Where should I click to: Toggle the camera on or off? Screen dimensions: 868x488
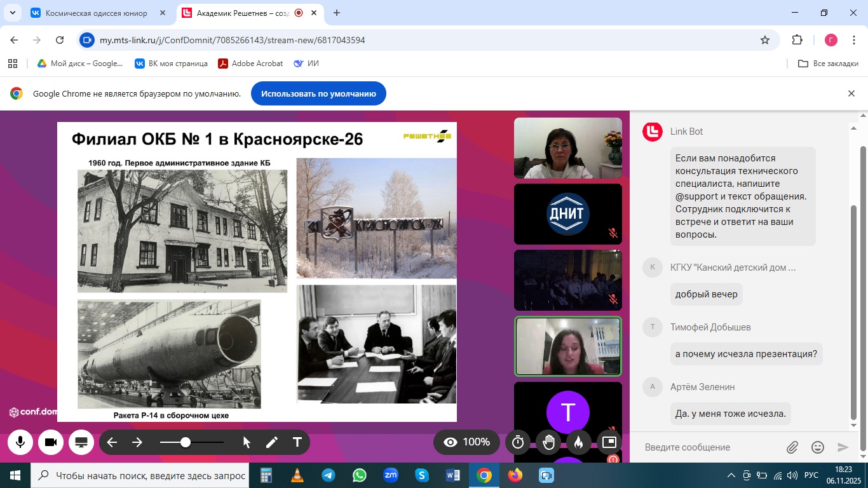coord(51,442)
